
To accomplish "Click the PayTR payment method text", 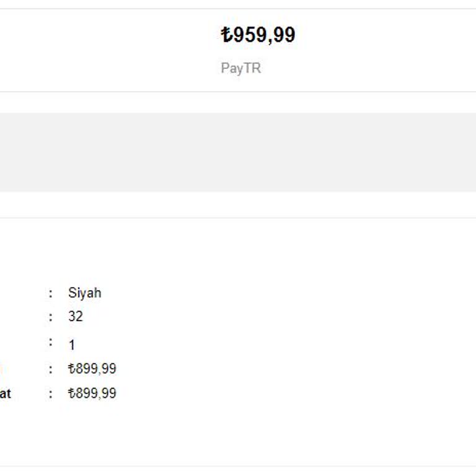I will pyautogui.click(x=241, y=68).
